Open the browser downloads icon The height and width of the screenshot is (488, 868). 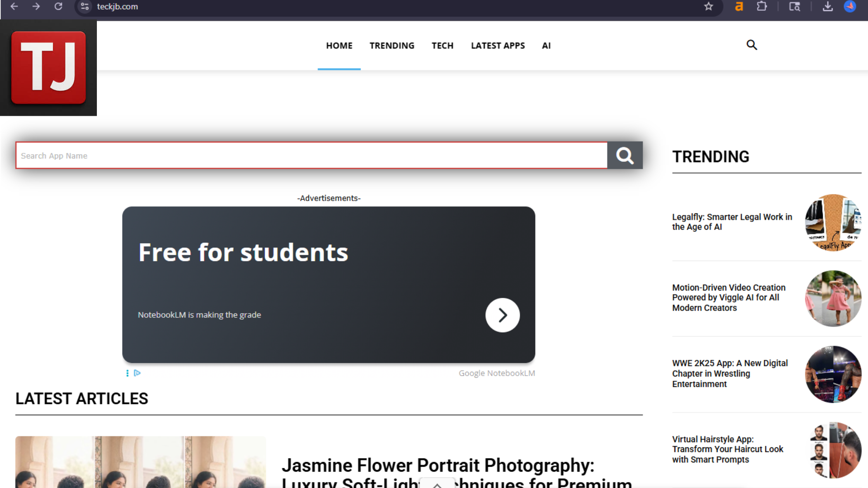pyautogui.click(x=828, y=7)
